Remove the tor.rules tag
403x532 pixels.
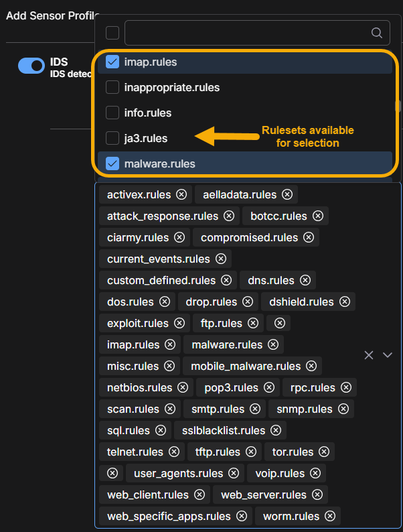coord(324,452)
